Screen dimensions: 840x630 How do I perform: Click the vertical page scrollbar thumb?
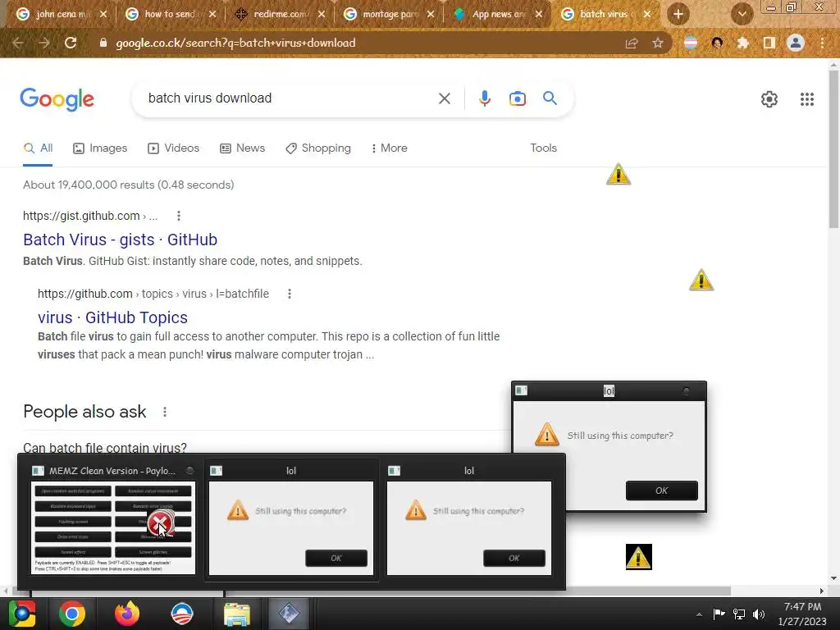point(833,149)
